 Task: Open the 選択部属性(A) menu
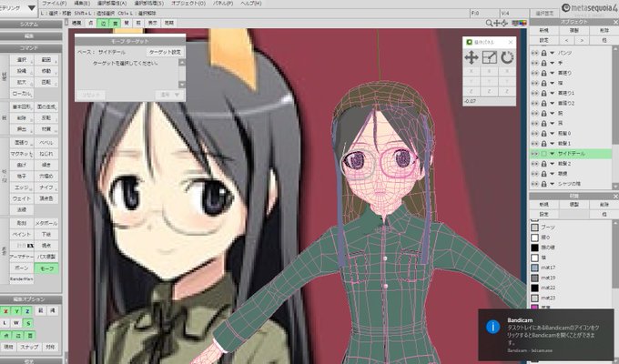coord(113,3)
